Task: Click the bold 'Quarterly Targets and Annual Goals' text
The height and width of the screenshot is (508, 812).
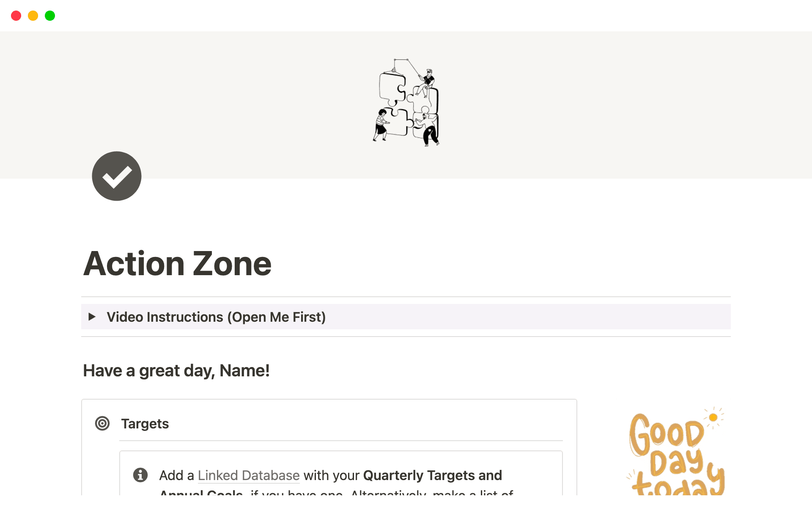Action: [432, 475]
